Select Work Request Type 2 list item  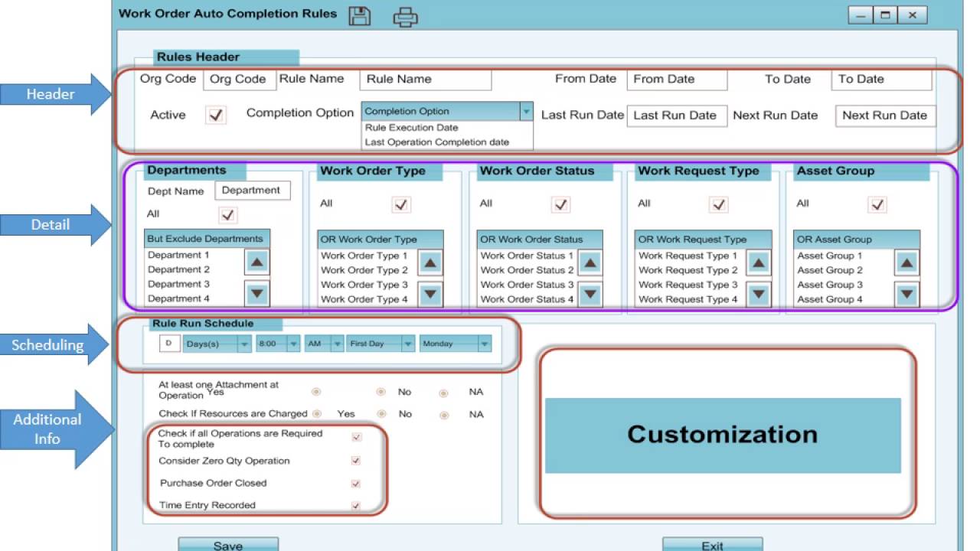(x=688, y=270)
